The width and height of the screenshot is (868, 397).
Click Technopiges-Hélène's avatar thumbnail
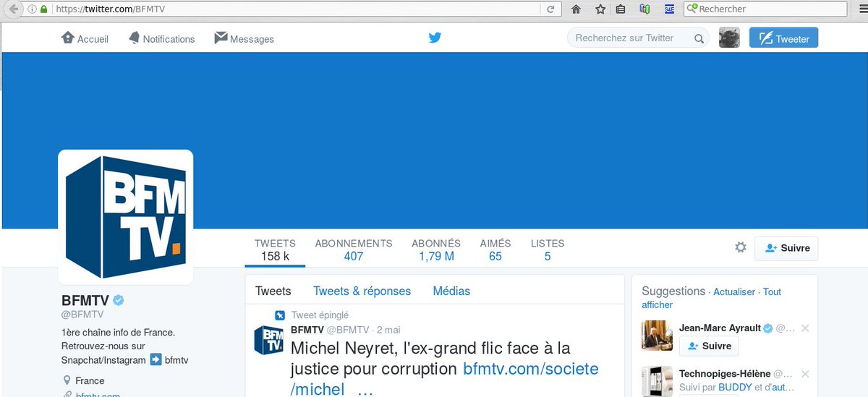pos(658,381)
